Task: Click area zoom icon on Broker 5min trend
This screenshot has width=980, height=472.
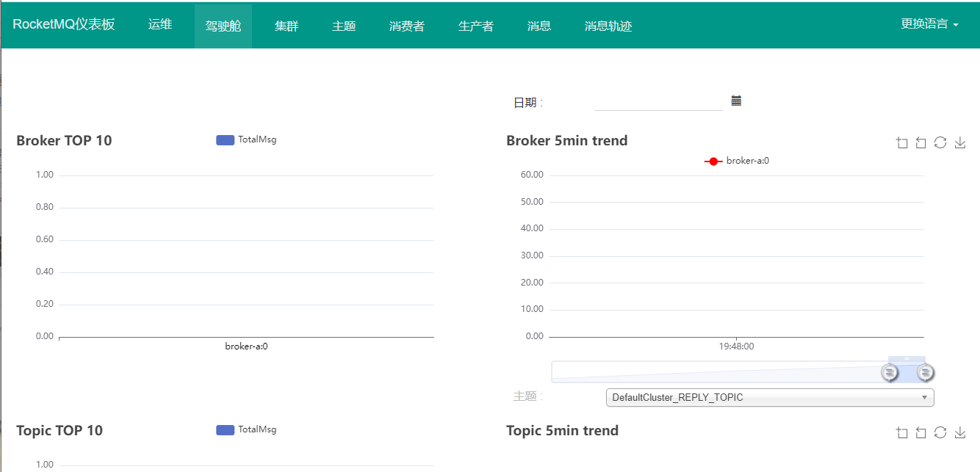Action: pos(902,143)
